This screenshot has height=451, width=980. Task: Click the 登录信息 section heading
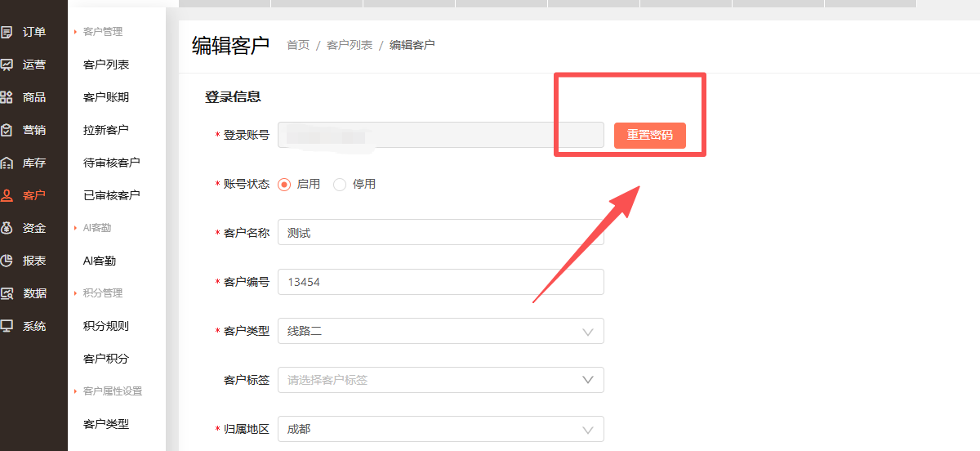pyautogui.click(x=233, y=96)
